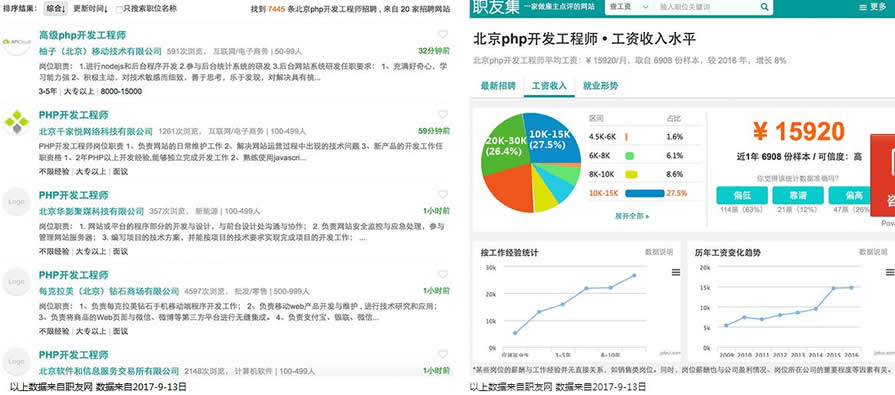The width and height of the screenshot is (895, 395).
Task: Open company 北京华影聚媒科技有限公司
Action: 91,211
